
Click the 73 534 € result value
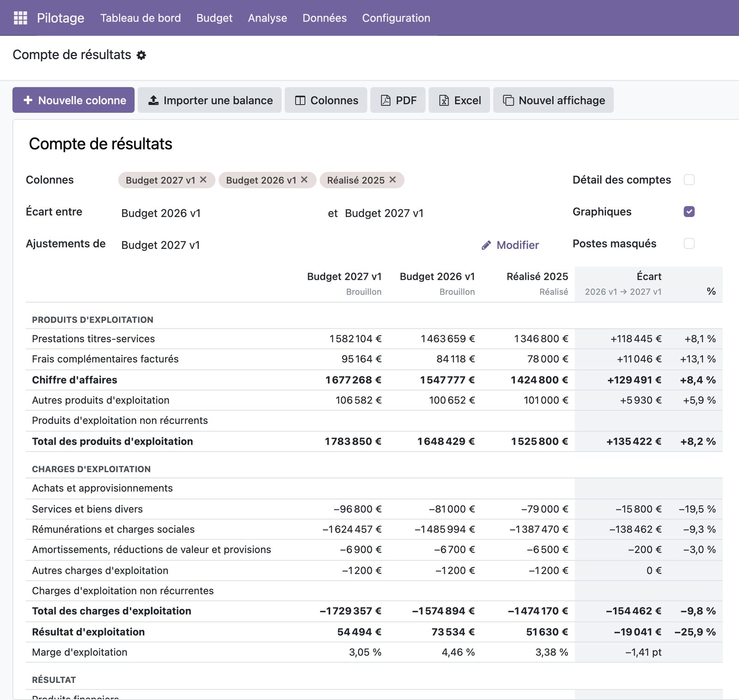[453, 632]
